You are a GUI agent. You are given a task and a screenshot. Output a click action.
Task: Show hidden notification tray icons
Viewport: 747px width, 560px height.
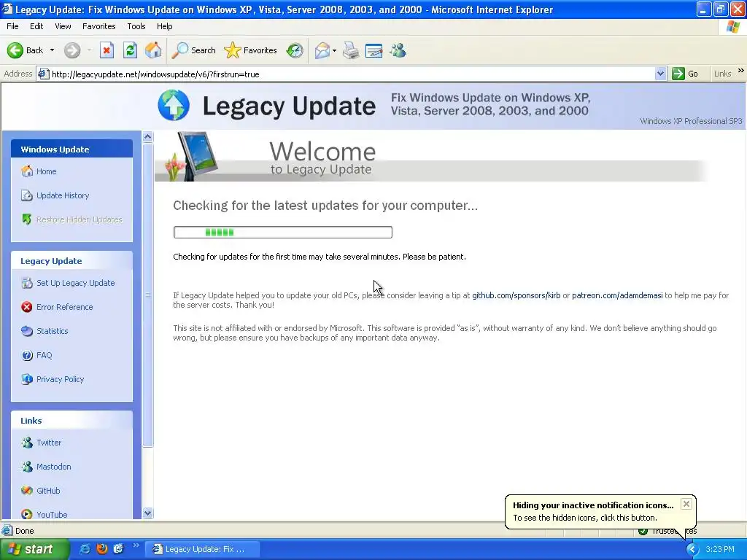coord(692,549)
